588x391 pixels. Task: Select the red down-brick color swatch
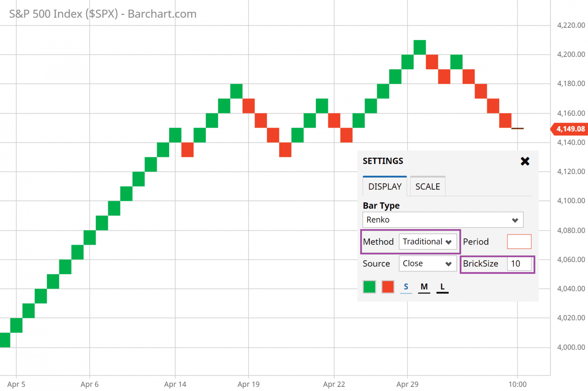click(387, 287)
